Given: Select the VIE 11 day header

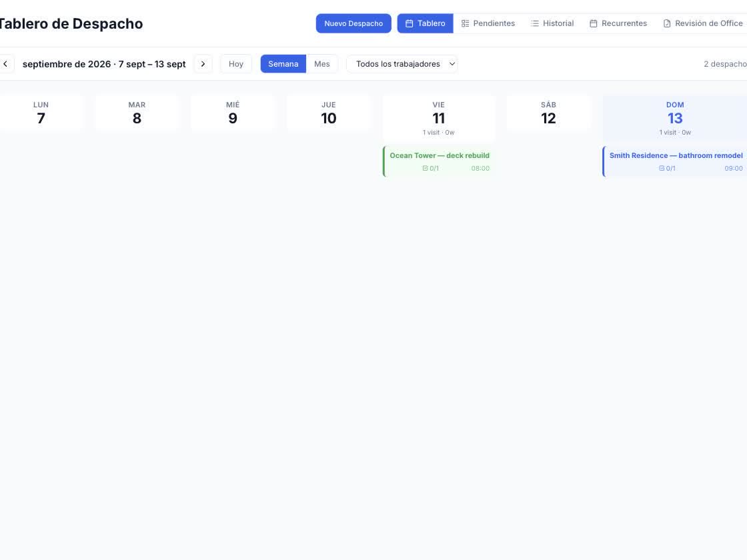Looking at the screenshot, I should [x=439, y=117].
